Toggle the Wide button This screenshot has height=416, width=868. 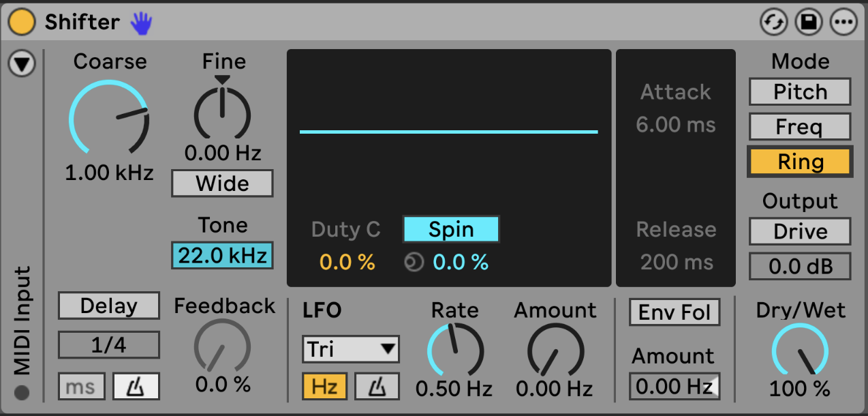[x=222, y=183]
